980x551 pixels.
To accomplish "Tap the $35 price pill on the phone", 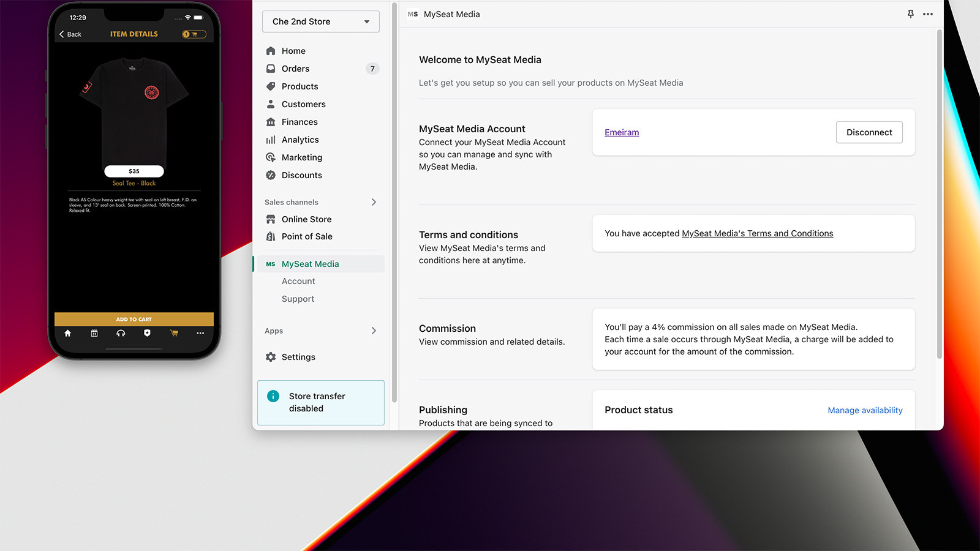I will click(134, 171).
